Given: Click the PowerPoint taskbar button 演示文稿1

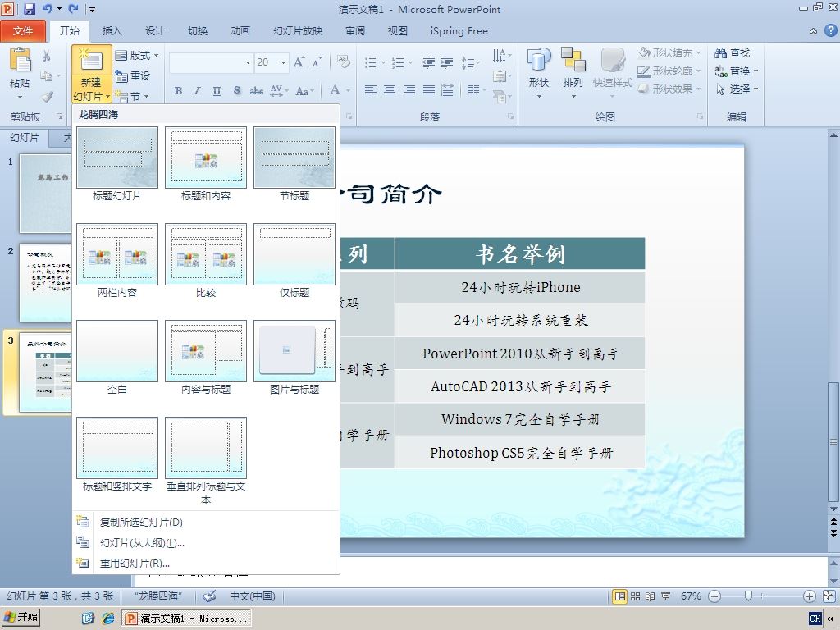Looking at the screenshot, I should pyautogui.click(x=186, y=619).
